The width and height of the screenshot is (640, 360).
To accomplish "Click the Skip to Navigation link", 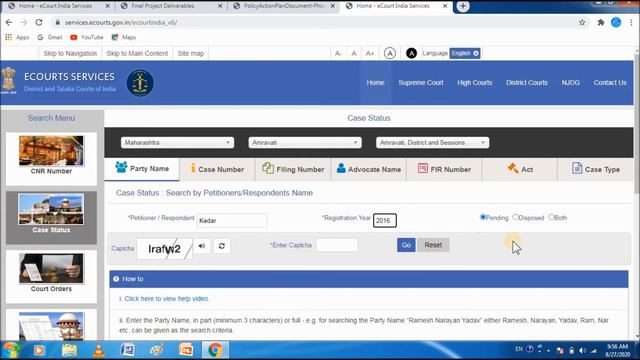I will coord(70,53).
